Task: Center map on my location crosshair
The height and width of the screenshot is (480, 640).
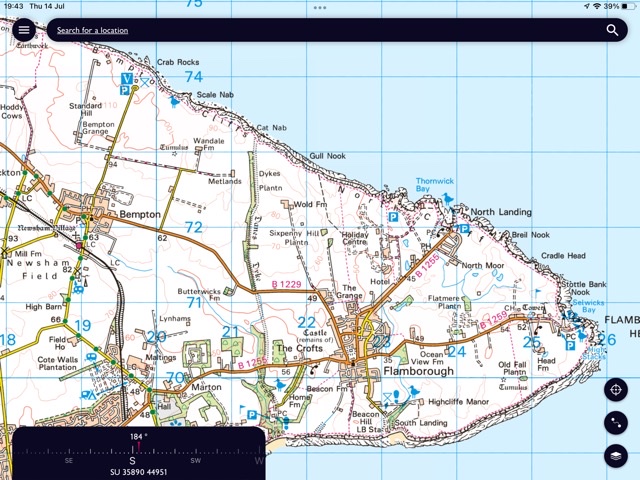Action: [617, 390]
